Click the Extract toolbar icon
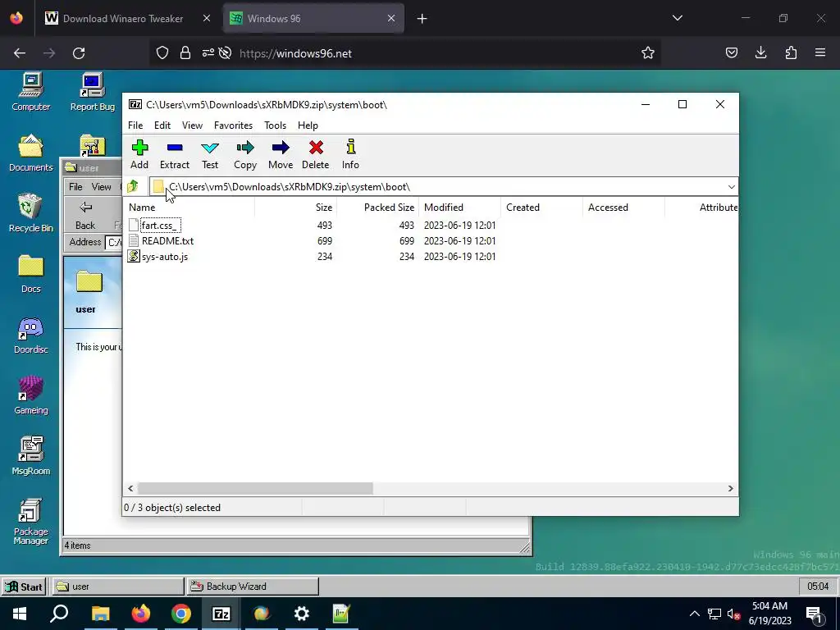Screen dimensions: 840x630 point(175,154)
